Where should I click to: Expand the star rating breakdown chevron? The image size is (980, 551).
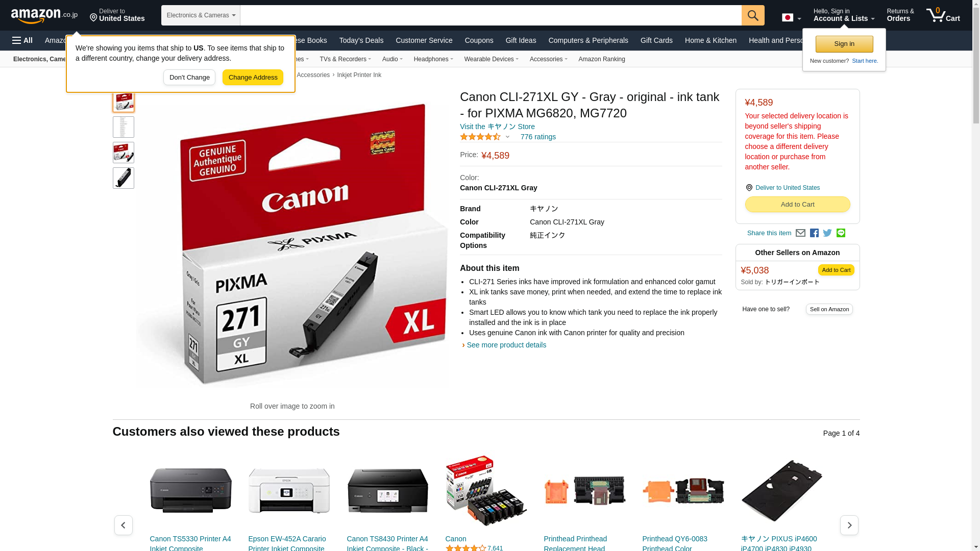pyautogui.click(x=507, y=137)
